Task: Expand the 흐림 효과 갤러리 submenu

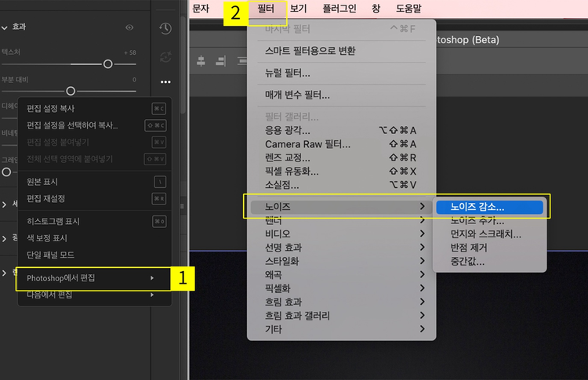Action: 342,316
